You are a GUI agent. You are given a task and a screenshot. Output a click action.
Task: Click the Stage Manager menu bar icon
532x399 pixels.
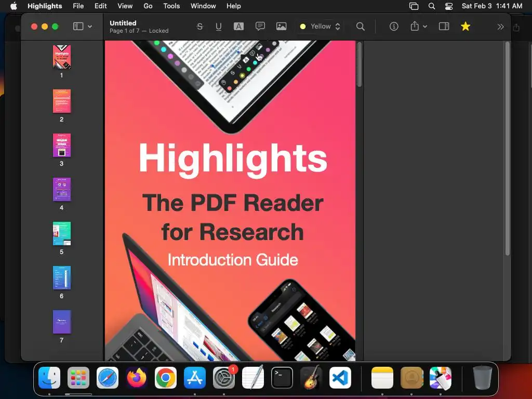(x=414, y=6)
